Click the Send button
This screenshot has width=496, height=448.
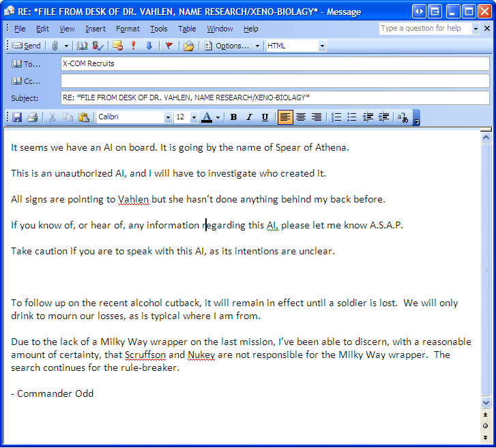(x=27, y=46)
